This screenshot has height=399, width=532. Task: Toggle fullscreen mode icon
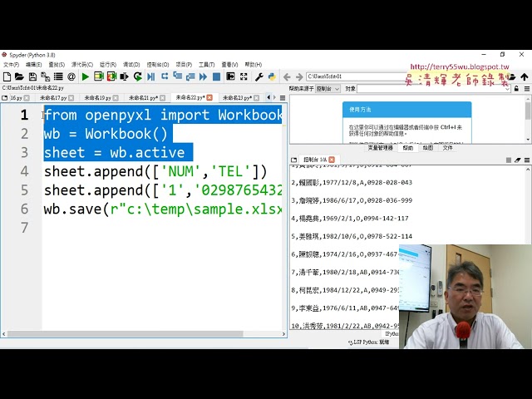244,76
